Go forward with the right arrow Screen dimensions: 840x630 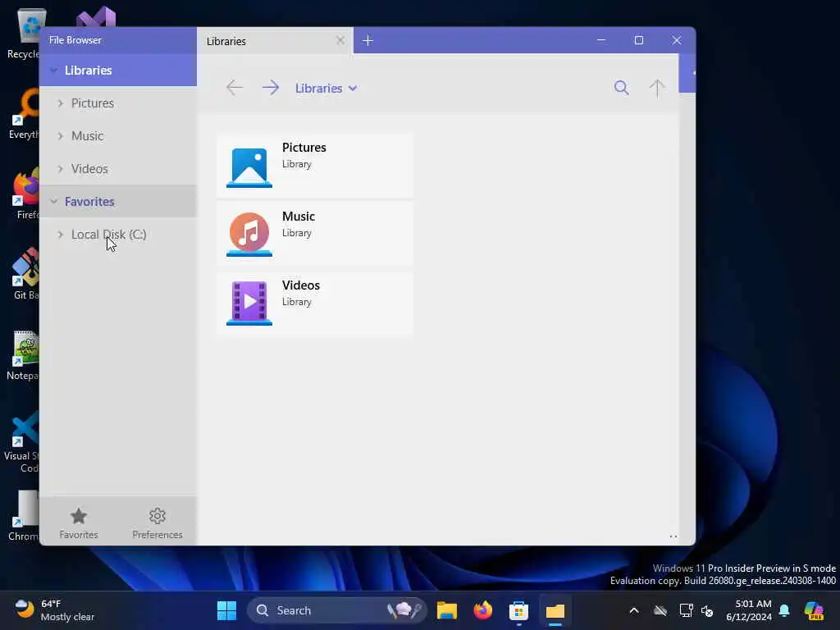(271, 87)
